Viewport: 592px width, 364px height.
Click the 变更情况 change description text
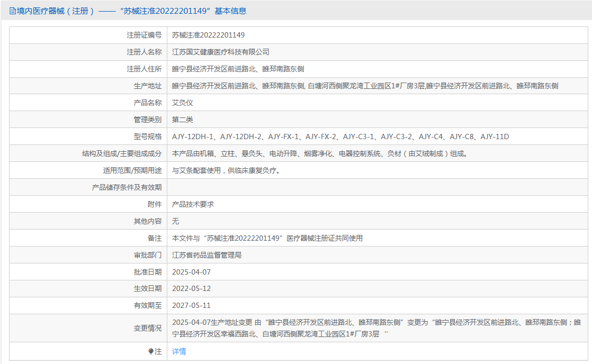point(376,328)
